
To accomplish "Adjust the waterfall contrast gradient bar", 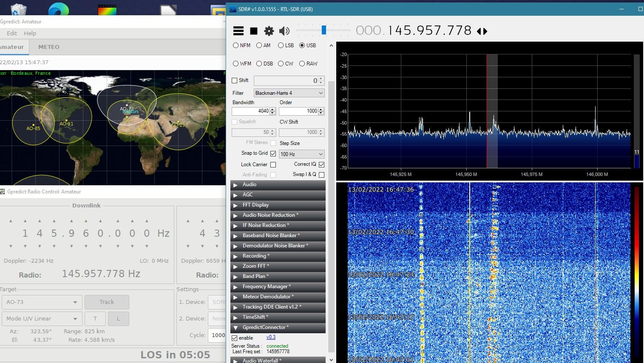I will click(x=637, y=272).
